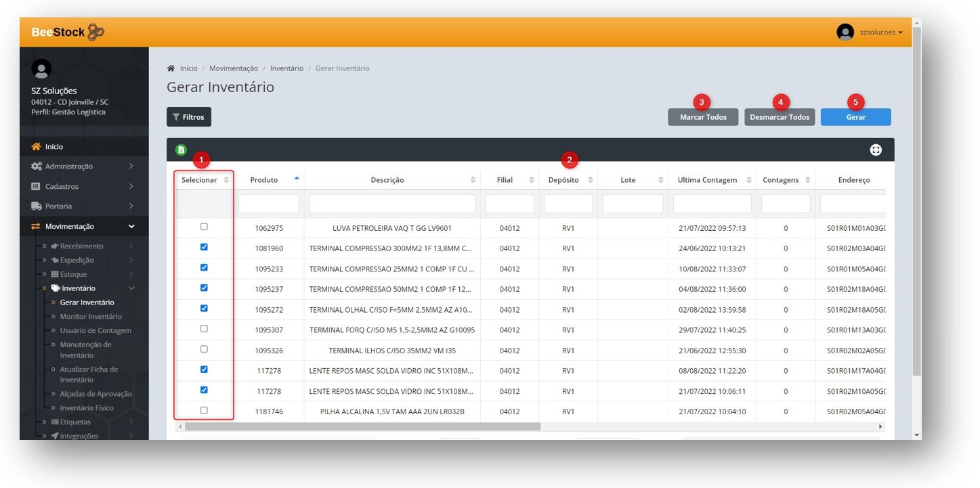Click the green Excel export icon
This screenshot has height=488, width=980.
pyautogui.click(x=181, y=150)
